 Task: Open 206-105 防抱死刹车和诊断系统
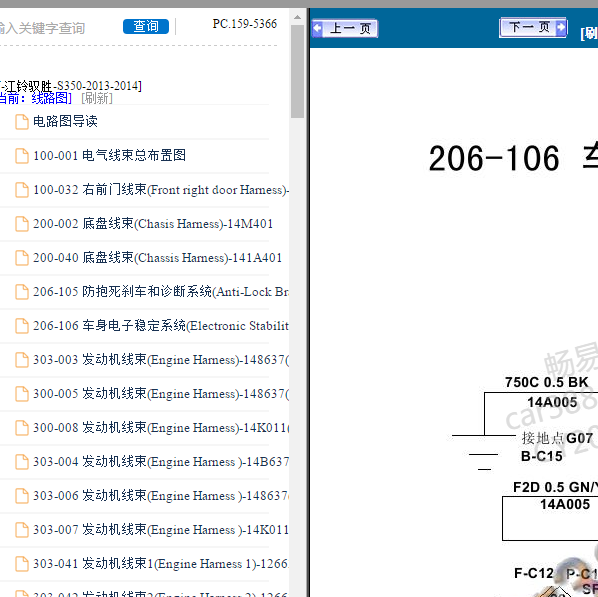(x=161, y=291)
